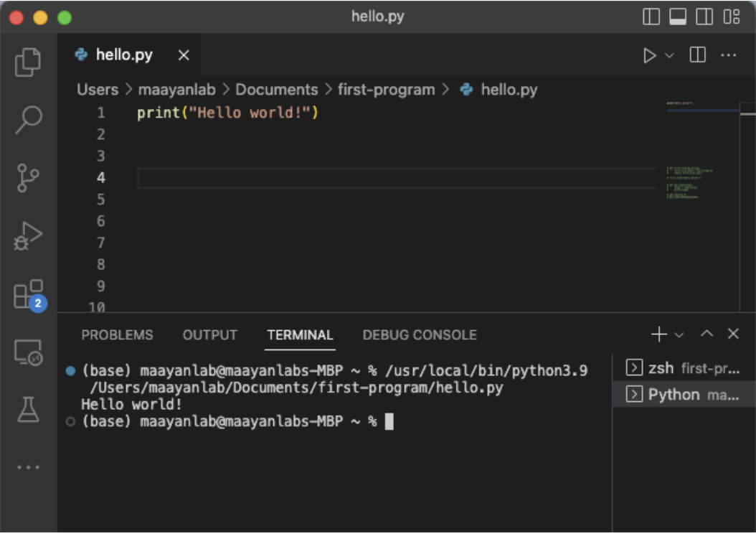The image size is (756, 534).
Task: Click first-program in the breadcrumb path
Action: tap(387, 90)
